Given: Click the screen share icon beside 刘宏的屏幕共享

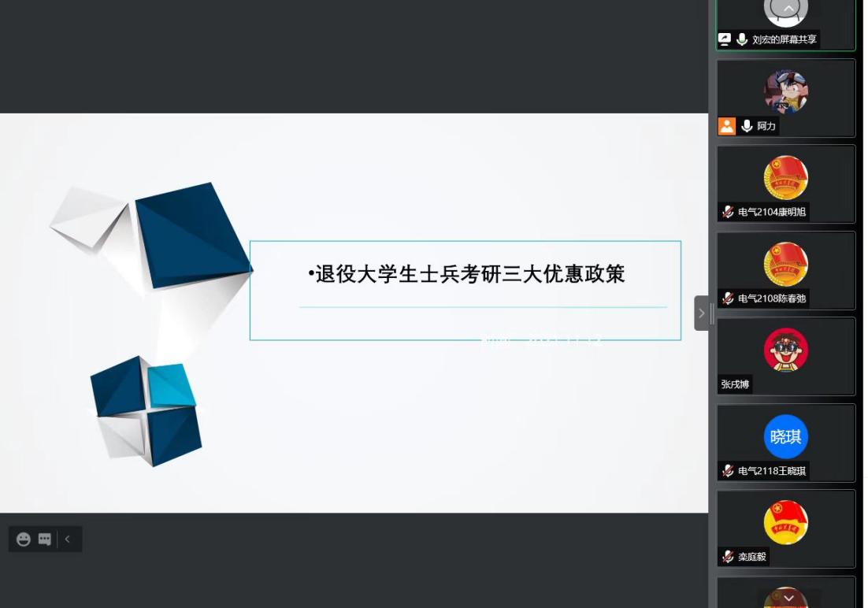Looking at the screenshot, I should pos(725,39).
